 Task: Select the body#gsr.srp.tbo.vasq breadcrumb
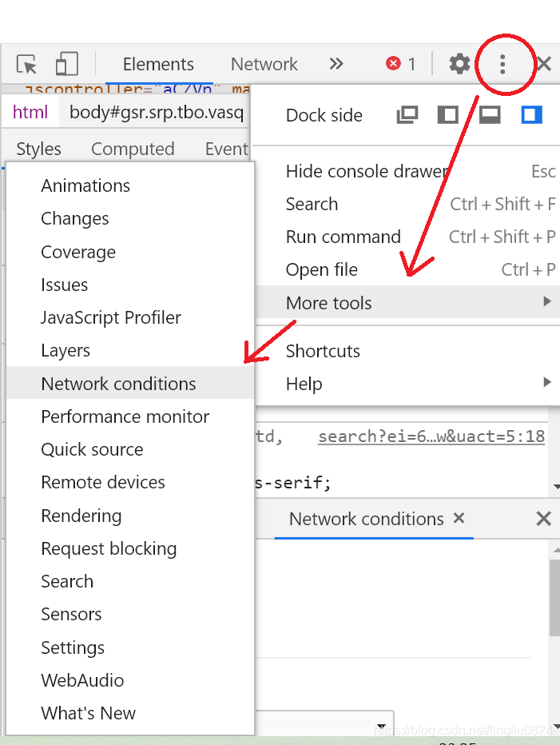(157, 112)
